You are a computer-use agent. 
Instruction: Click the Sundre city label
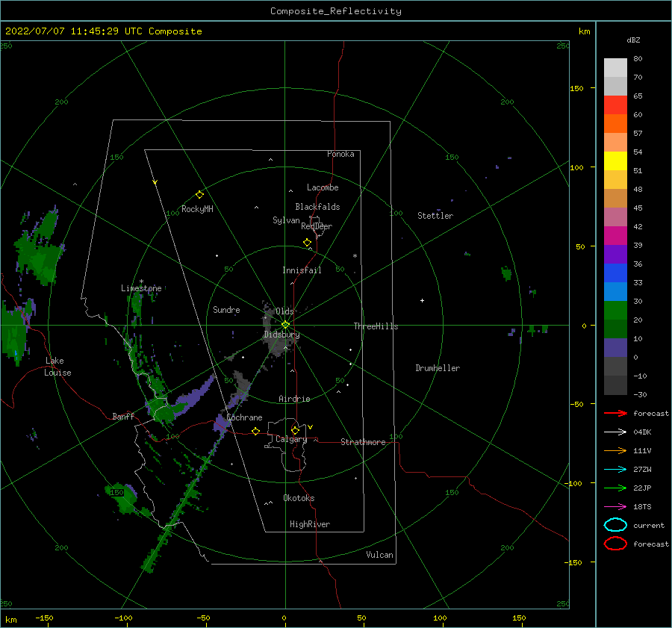pos(226,309)
